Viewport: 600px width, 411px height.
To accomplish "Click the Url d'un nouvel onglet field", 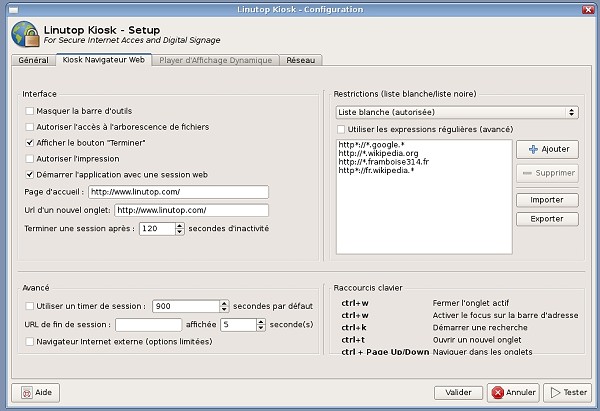I will [x=191, y=210].
